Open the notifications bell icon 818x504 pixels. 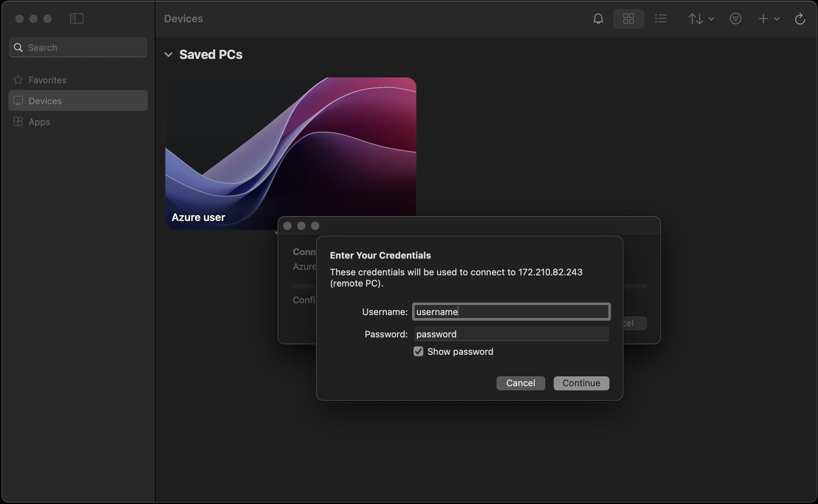click(598, 19)
